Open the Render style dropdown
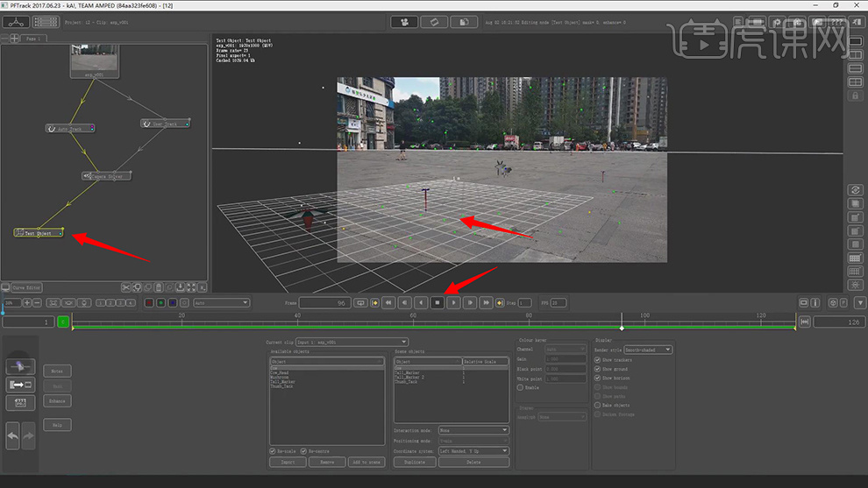Viewport: 868px width, 488px height. point(648,350)
